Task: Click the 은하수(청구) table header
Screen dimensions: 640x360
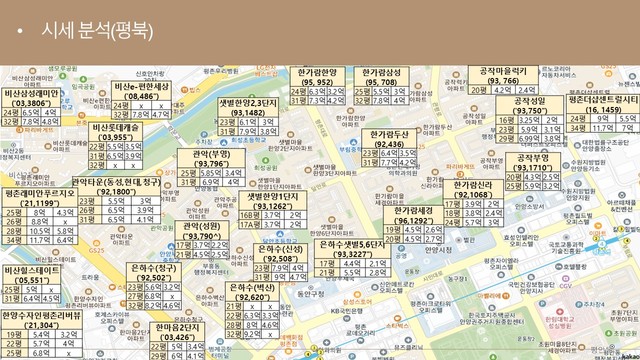Action: [154, 273]
